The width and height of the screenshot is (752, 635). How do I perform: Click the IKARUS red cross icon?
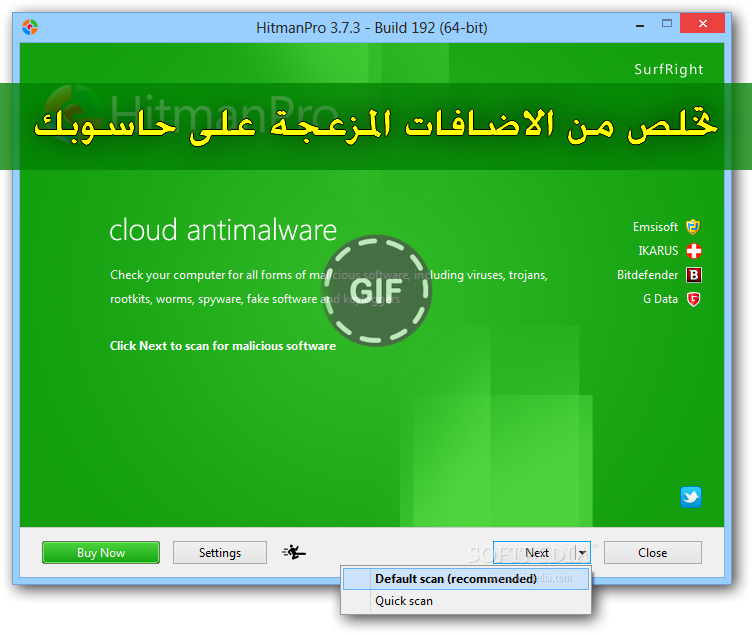click(x=693, y=251)
